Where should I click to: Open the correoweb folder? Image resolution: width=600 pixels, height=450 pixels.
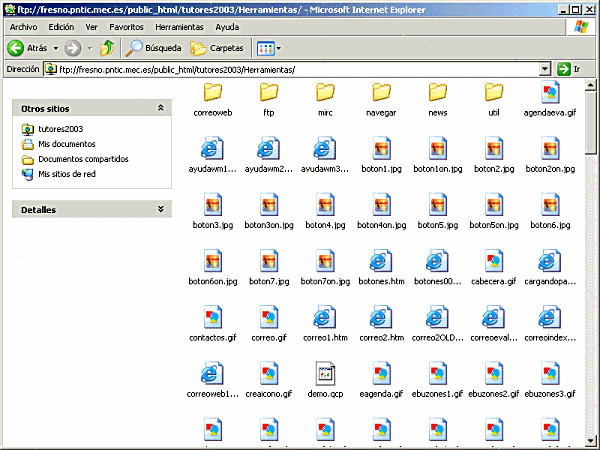coord(212,93)
